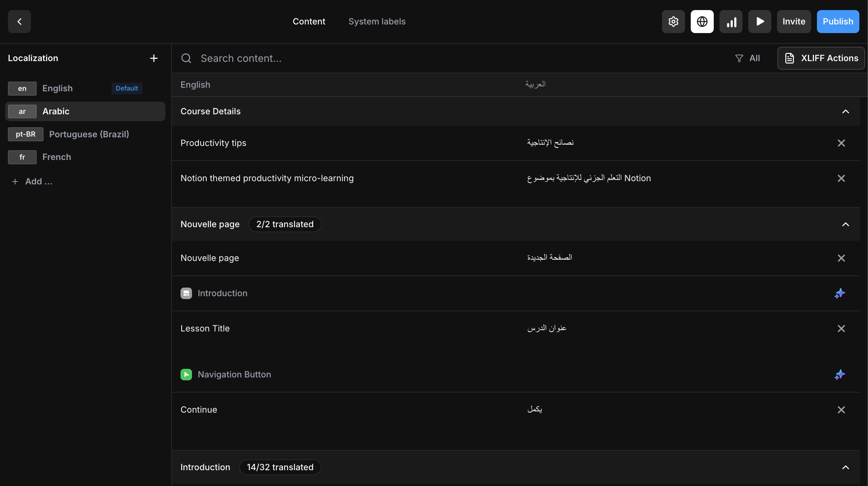Click the play preview icon
The image size is (868, 486).
(759, 22)
